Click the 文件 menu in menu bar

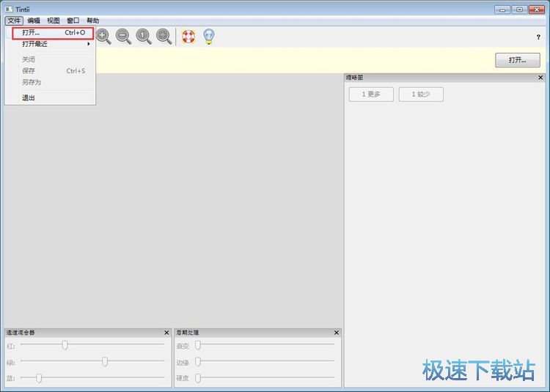pyautogui.click(x=14, y=21)
